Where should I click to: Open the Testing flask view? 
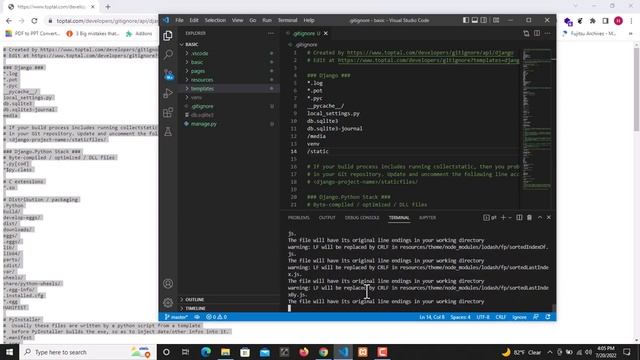point(168,131)
